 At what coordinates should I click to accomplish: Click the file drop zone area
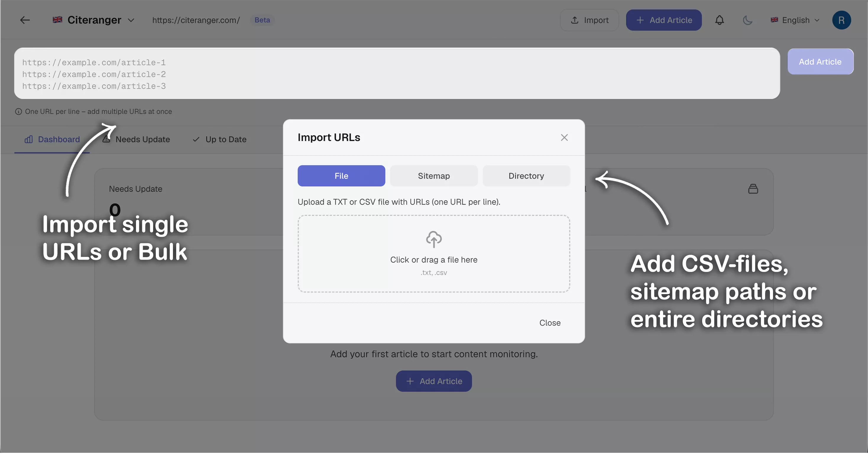point(434,254)
